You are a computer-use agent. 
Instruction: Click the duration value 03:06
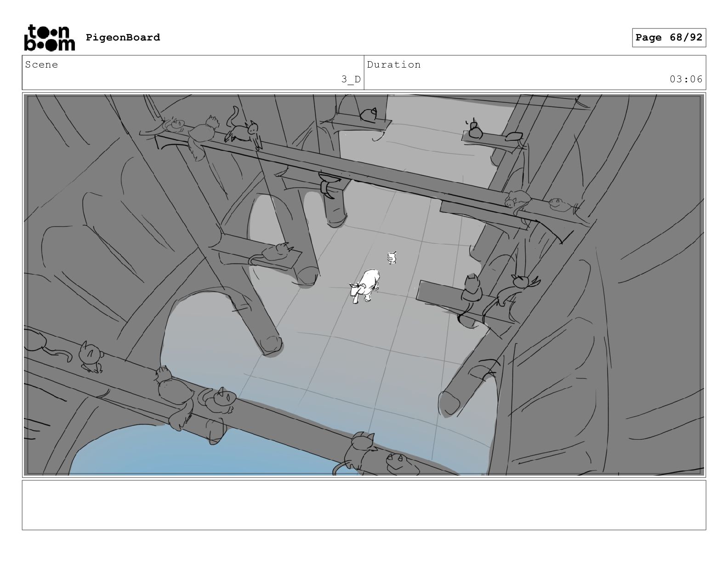pyautogui.click(x=686, y=79)
